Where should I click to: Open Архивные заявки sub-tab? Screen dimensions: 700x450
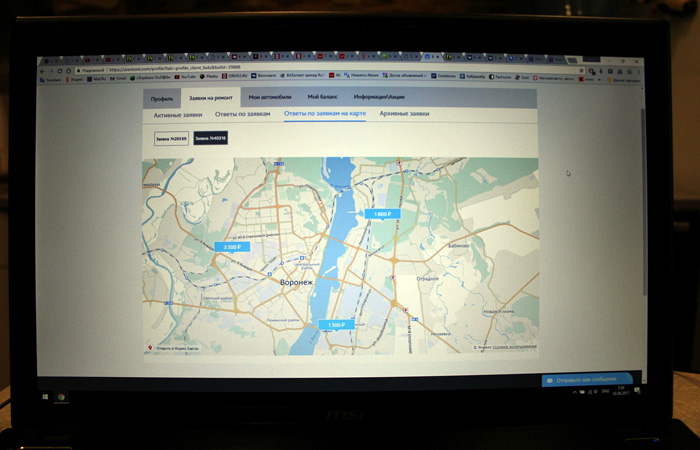404,114
